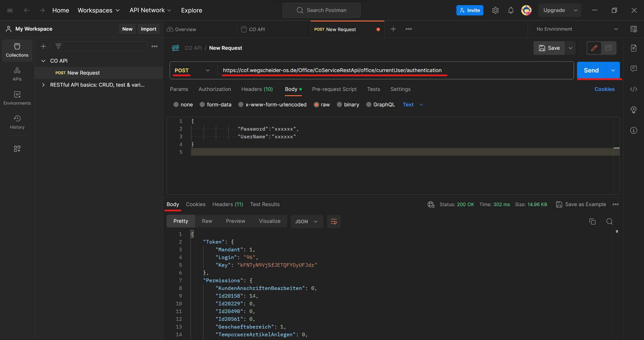Open a new request tab with plus
This screenshot has width=644, height=340.
pyautogui.click(x=393, y=29)
